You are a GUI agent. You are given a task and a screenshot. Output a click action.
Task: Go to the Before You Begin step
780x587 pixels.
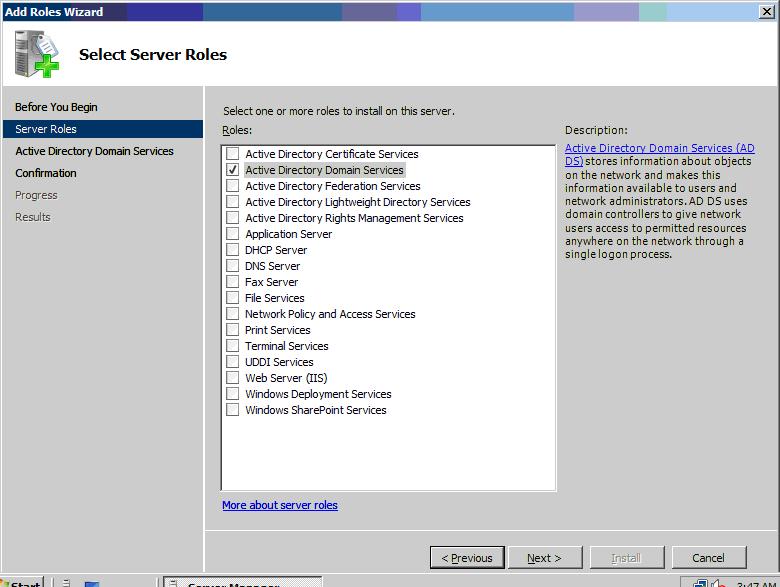56,107
